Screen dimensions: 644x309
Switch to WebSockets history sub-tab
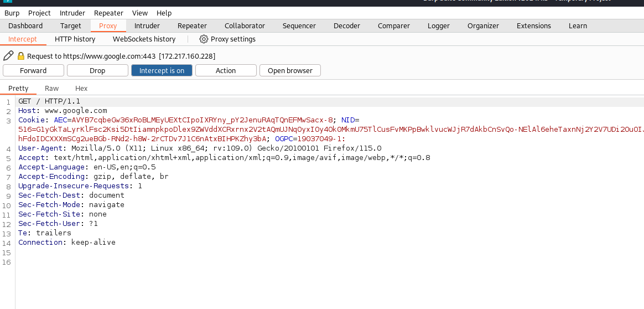144,39
